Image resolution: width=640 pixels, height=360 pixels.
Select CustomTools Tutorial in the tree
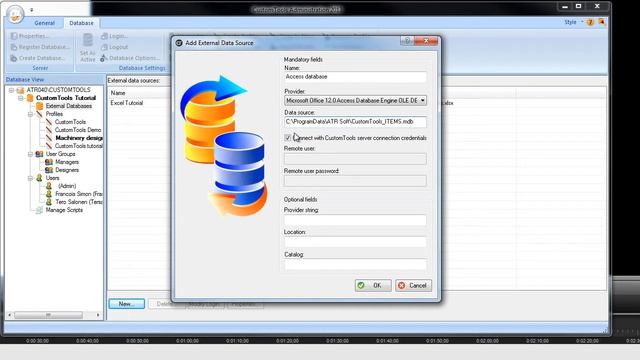[66, 98]
